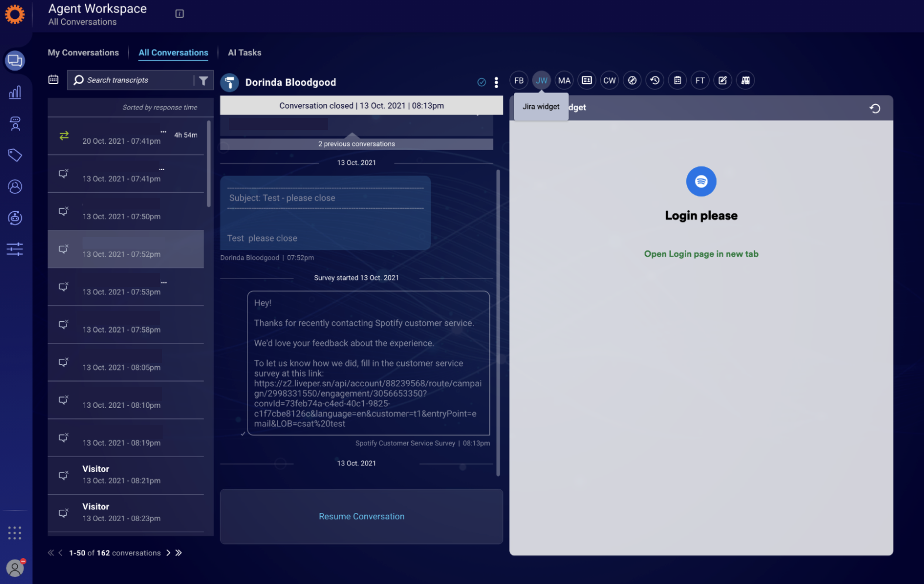924x584 pixels.
Task: Expand the 2 previous conversations bar
Action: click(x=356, y=144)
